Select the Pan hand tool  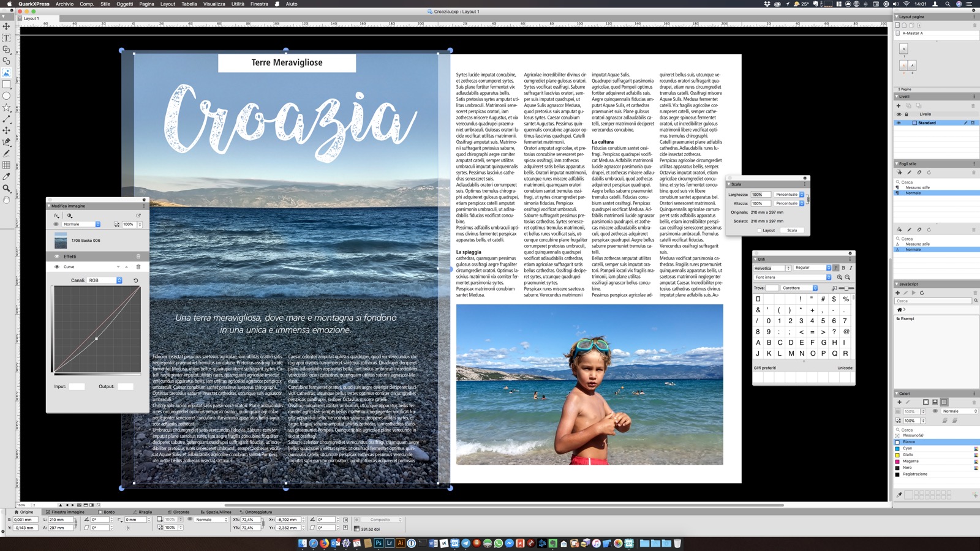(x=7, y=200)
